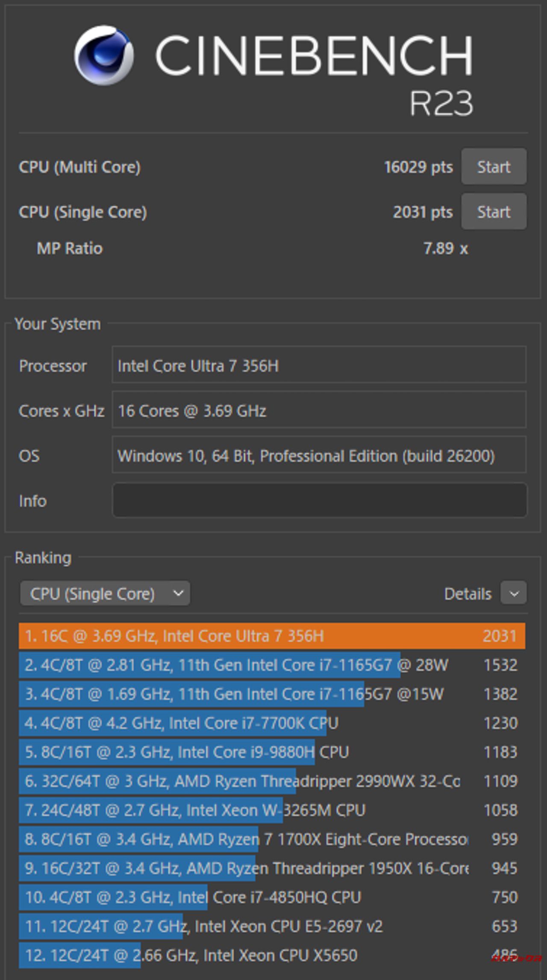Image resolution: width=547 pixels, height=980 pixels.
Task: Click the MP Ratio label
Action: click(x=70, y=248)
